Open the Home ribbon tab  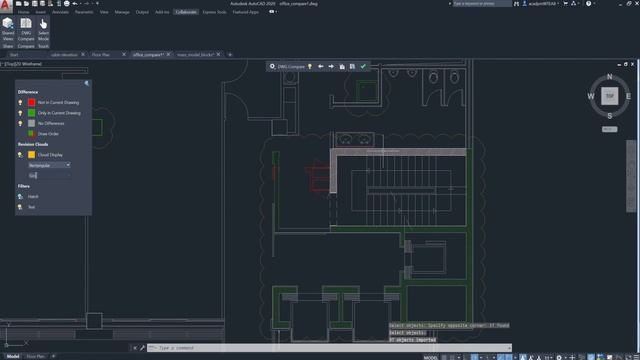coord(23,12)
